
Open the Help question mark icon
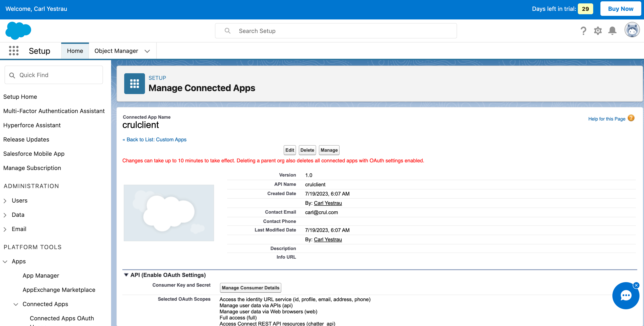pyautogui.click(x=583, y=31)
